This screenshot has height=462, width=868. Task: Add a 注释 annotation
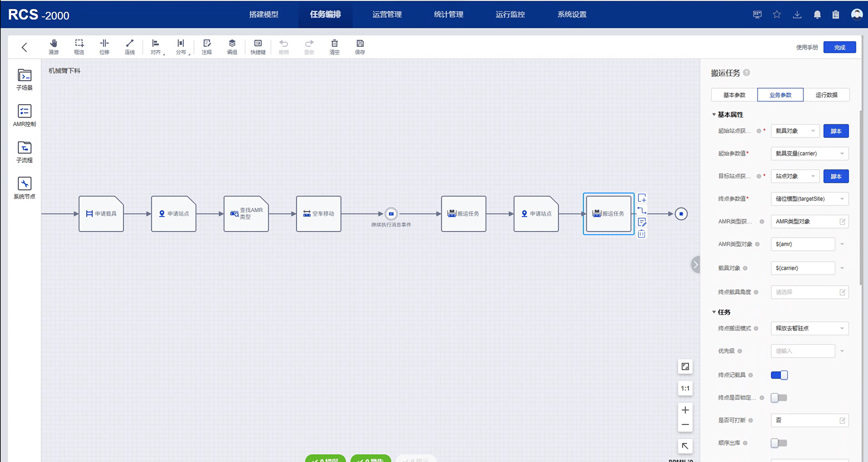[207, 47]
